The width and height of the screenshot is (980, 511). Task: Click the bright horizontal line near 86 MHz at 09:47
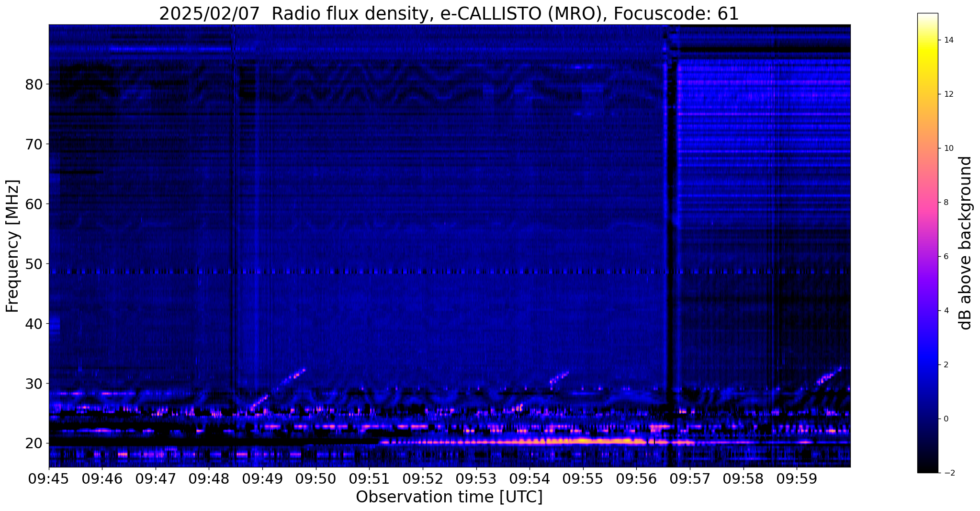171,48
